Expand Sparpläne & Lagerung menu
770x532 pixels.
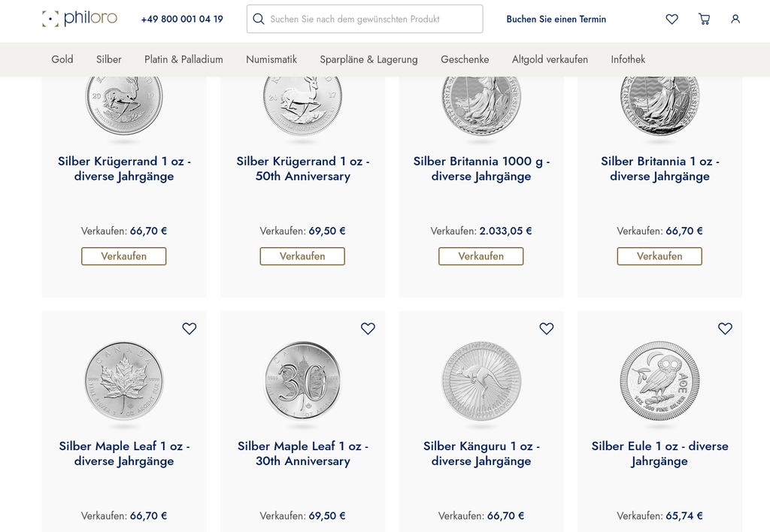tap(368, 59)
